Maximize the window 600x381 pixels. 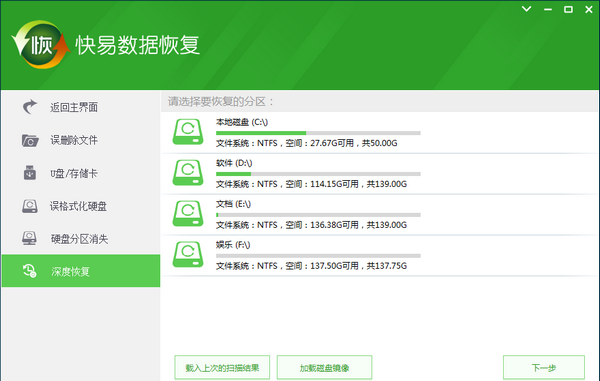pyautogui.click(x=568, y=9)
